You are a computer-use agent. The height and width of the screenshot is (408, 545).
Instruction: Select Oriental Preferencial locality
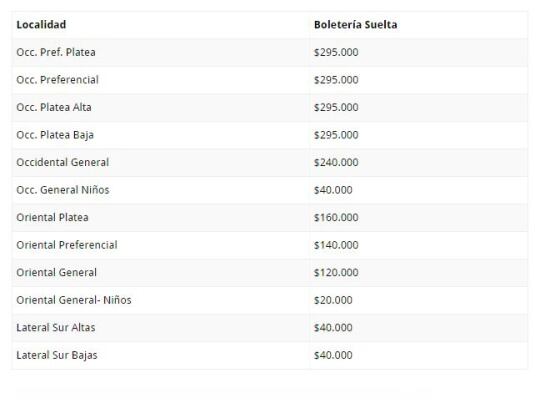pos(67,245)
